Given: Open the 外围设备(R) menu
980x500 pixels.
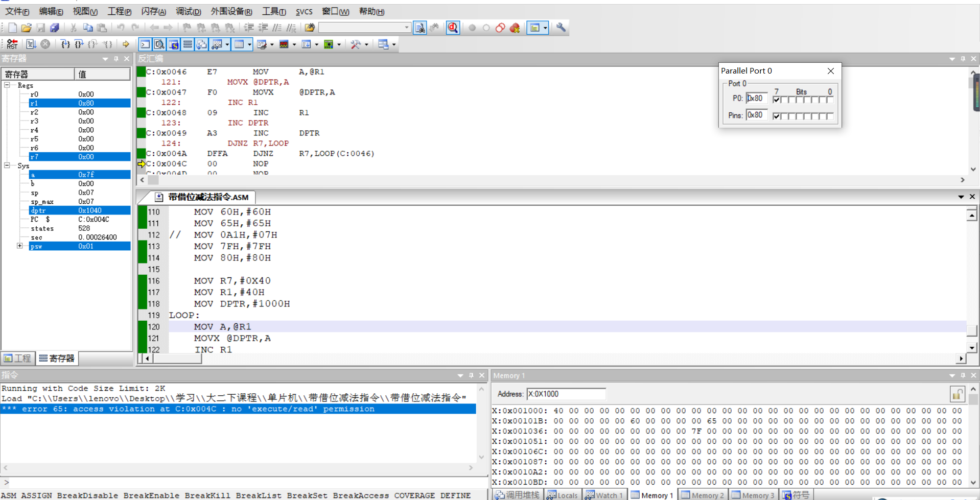Looking at the screenshot, I should [231, 11].
